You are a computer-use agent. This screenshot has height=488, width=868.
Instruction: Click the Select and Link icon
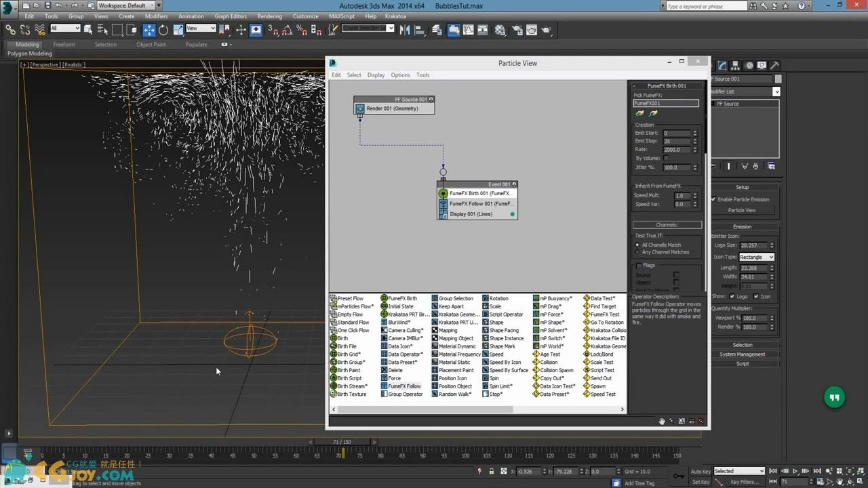point(11,30)
